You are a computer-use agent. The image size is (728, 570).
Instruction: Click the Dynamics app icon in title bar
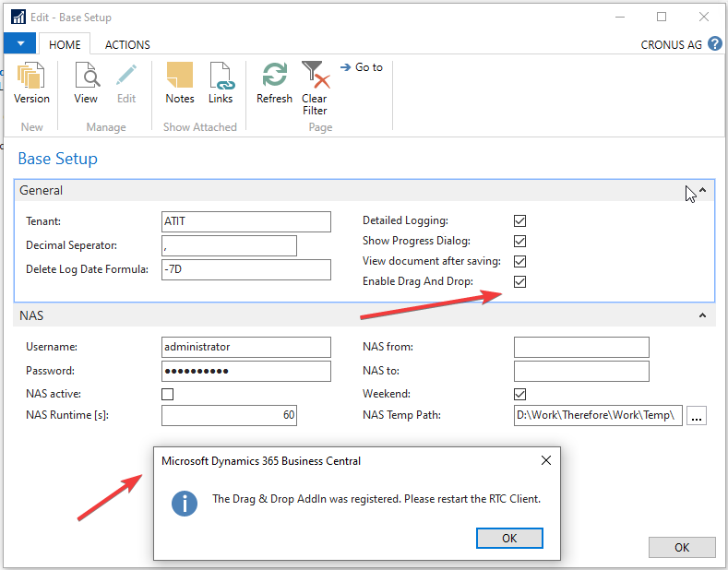tap(18, 18)
